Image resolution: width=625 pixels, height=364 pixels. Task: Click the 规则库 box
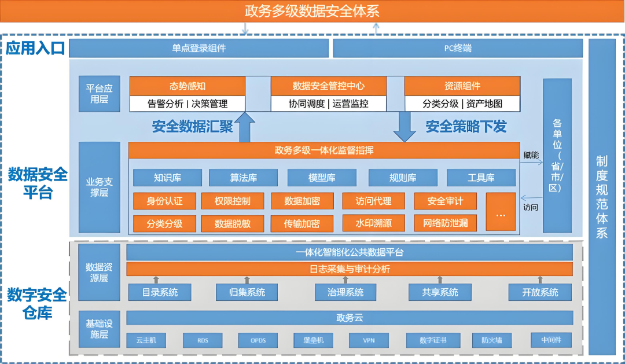403,178
